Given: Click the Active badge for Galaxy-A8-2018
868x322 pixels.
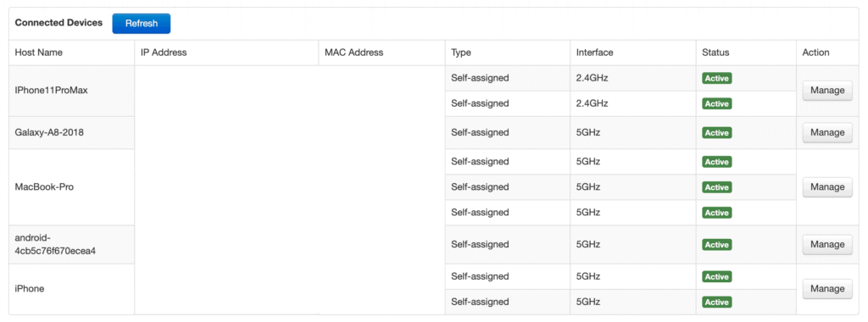Looking at the screenshot, I should (x=717, y=133).
